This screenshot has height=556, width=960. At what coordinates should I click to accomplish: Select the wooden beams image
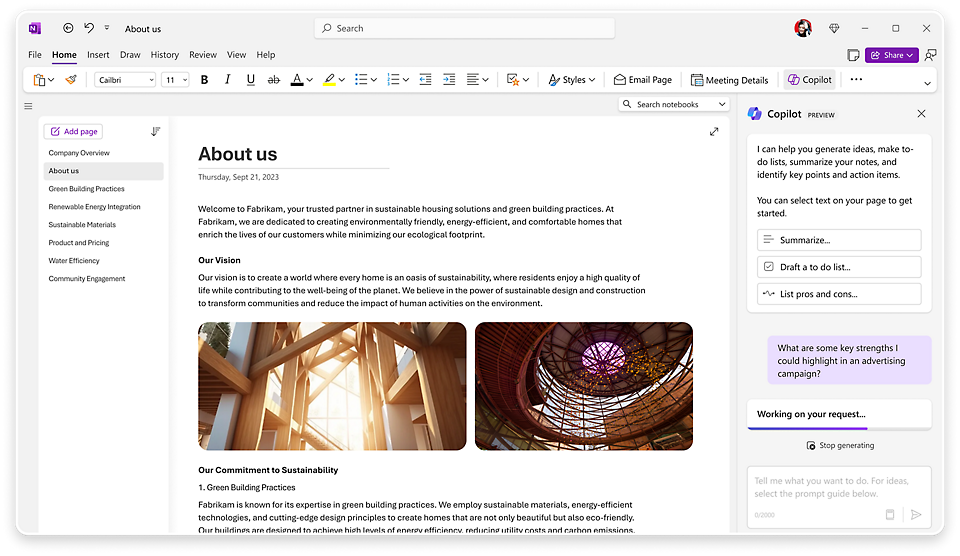pos(332,386)
